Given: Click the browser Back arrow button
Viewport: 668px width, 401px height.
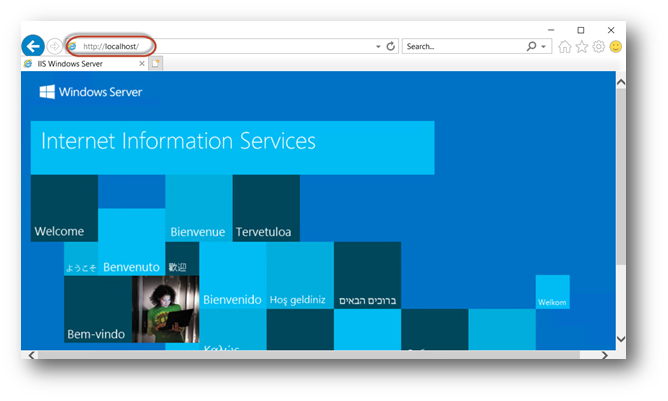Looking at the screenshot, I should coord(32,46).
